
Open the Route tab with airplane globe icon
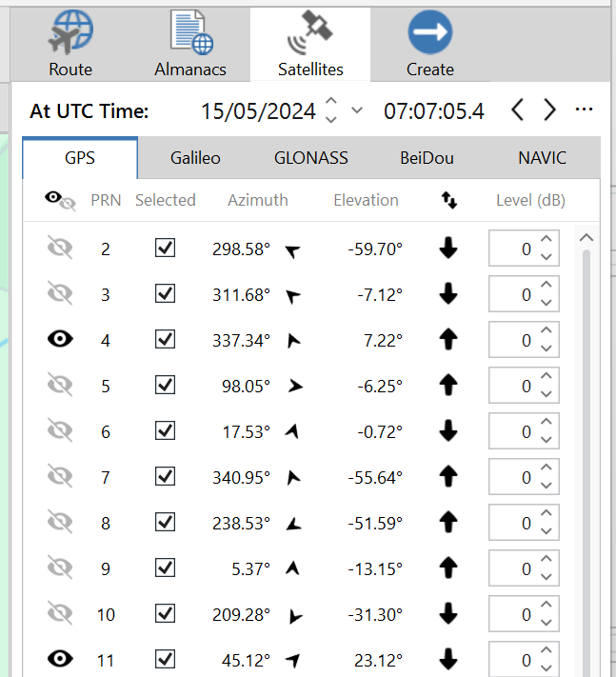tap(71, 44)
